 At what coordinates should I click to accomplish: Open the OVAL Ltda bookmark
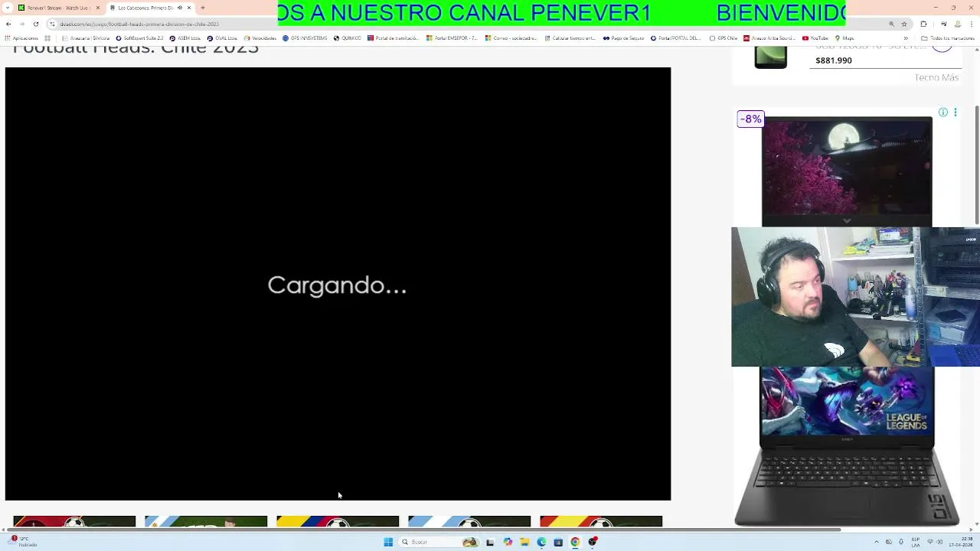(x=222, y=38)
